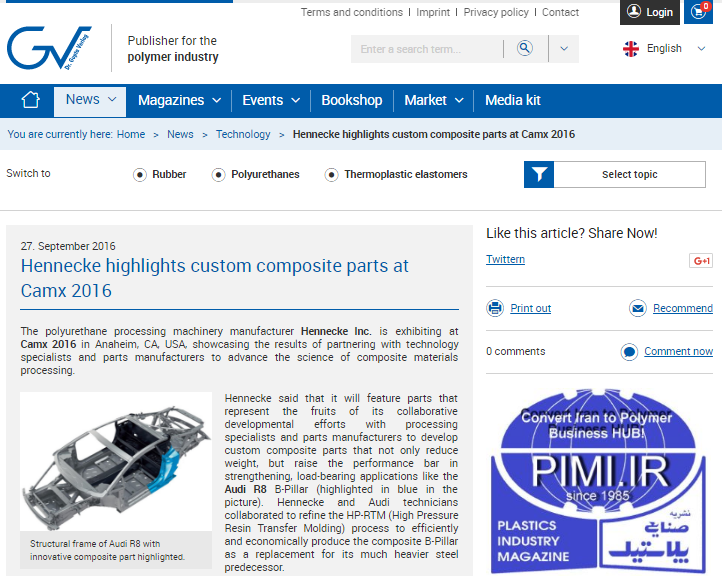Viewport: 722px width, 576px height.
Task: Click the comment speech bubble icon
Action: coord(629,352)
